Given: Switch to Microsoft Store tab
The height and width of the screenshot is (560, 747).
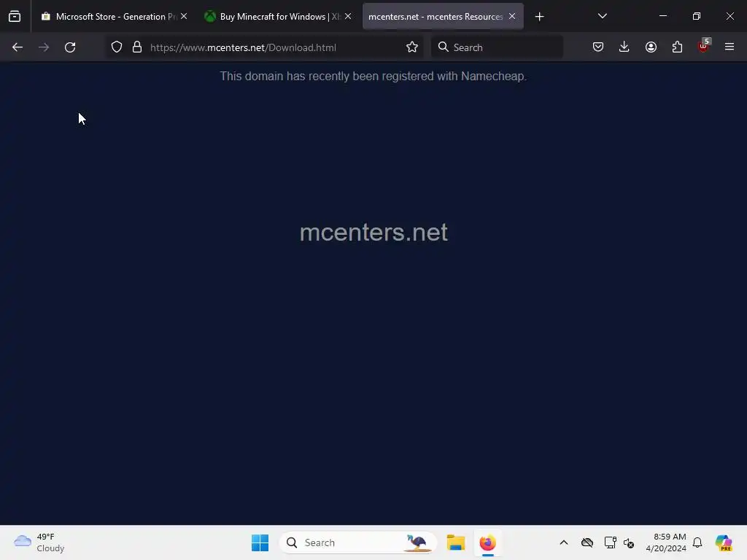Looking at the screenshot, I should pos(115,17).
